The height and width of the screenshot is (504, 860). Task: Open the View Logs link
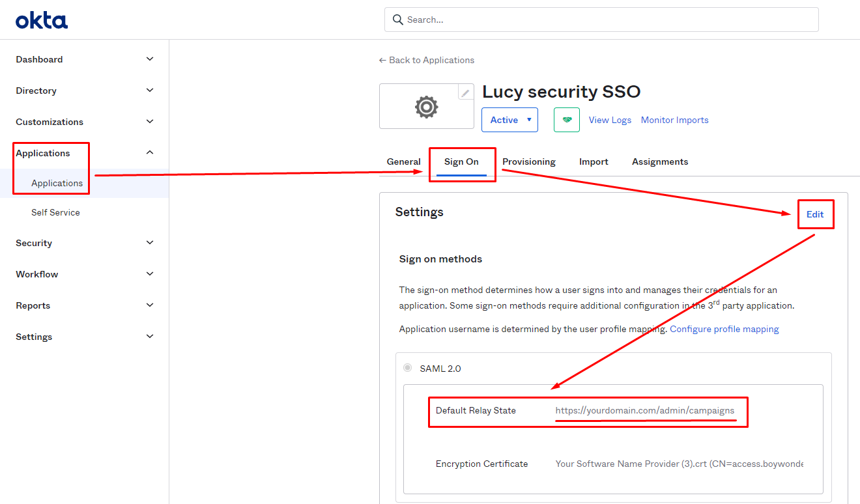tap(610, 120)
